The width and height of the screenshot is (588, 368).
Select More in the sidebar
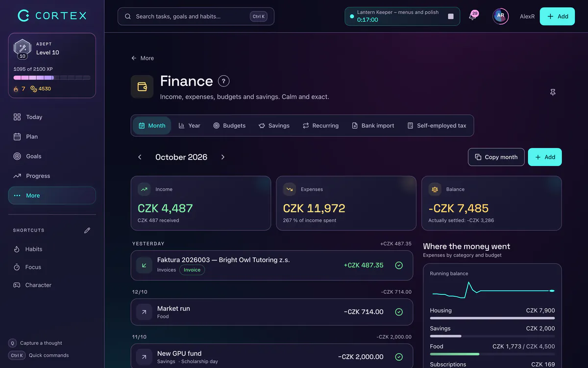click(52, 195)
